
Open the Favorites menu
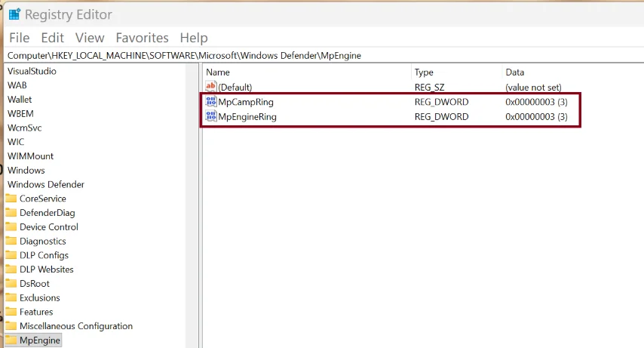[x=142, y=38]
